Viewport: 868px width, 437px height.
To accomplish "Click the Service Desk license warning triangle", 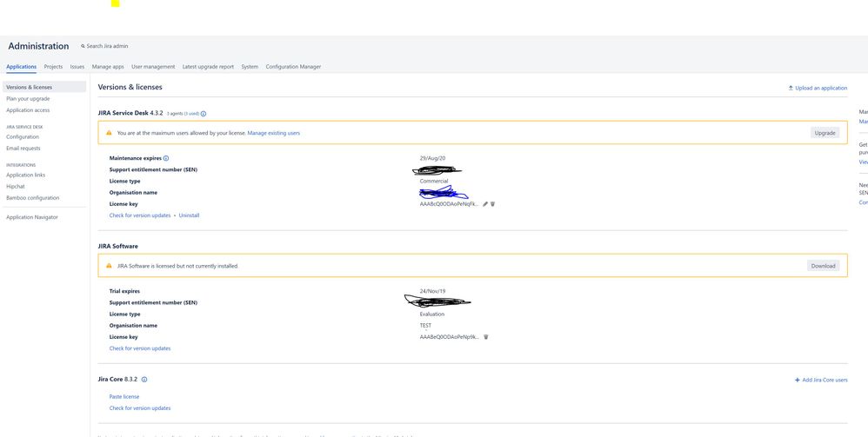I will click(109, 133).
